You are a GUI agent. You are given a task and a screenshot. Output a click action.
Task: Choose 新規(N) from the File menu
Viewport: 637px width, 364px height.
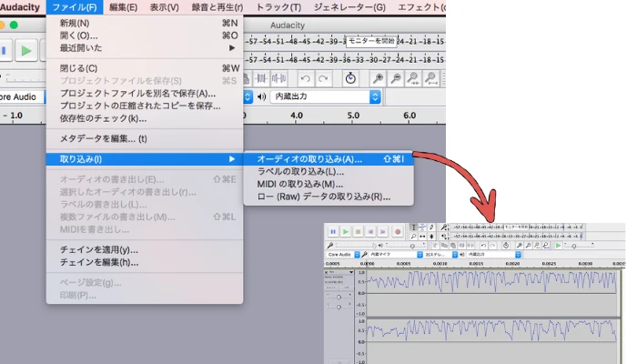145,23
